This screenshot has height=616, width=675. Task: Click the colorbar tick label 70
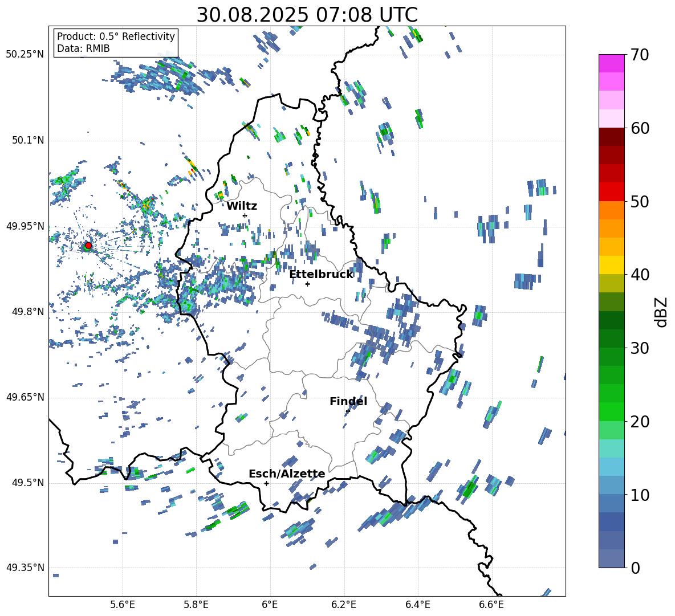click(x=640, y=55)
